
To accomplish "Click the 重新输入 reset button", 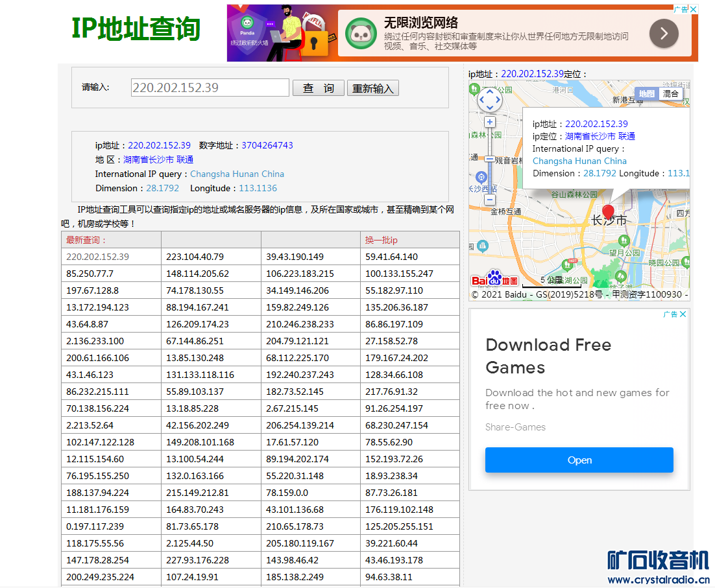I will [372, 88].
